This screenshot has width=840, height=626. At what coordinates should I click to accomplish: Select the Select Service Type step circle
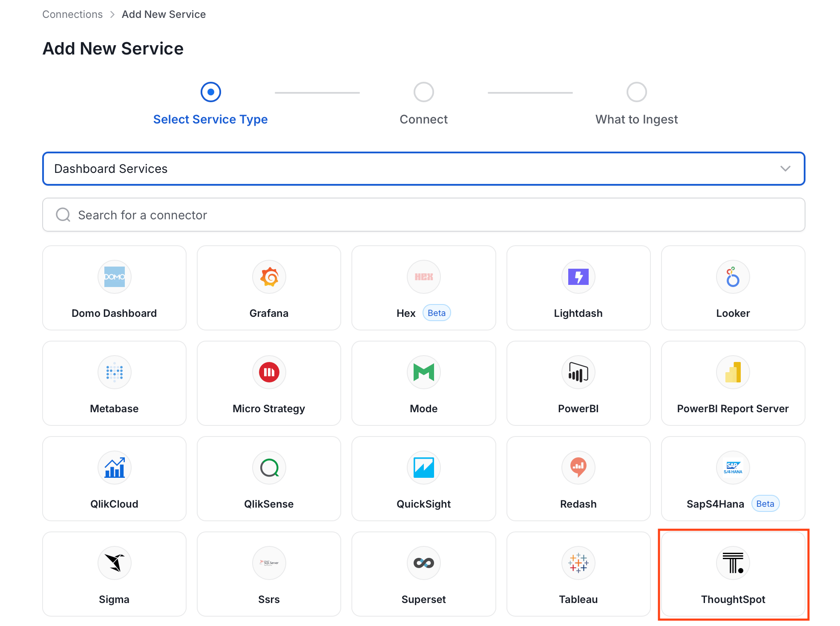tap(210, 92)
